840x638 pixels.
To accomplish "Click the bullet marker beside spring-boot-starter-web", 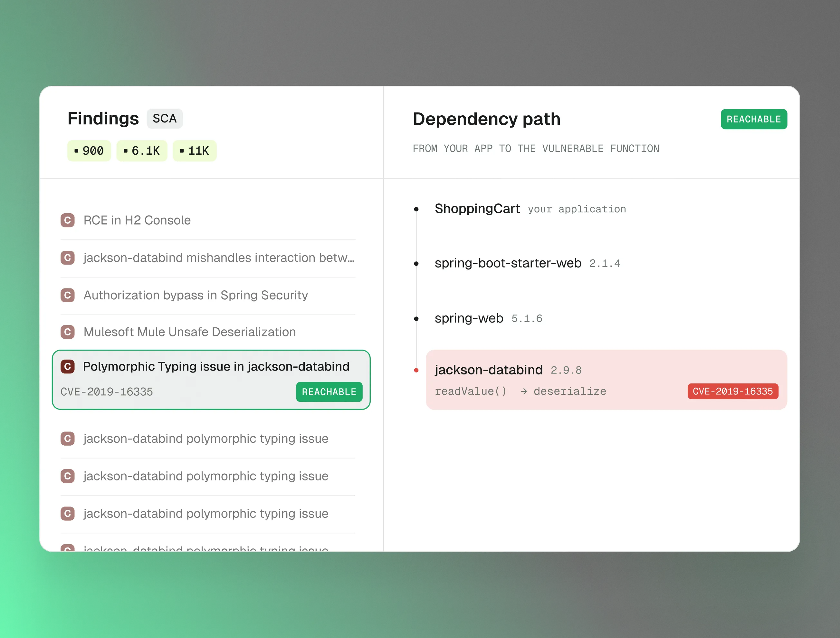I will (416, 263).
